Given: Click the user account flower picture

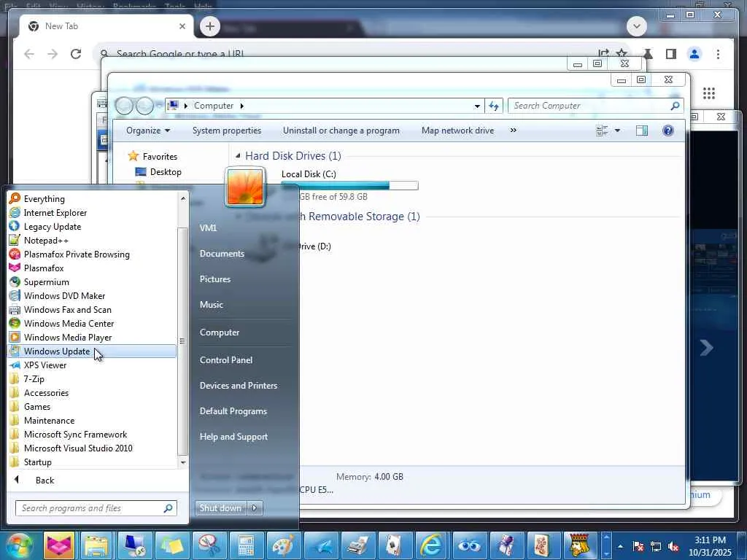Looking at the screenshot, I should click(245, 187).
